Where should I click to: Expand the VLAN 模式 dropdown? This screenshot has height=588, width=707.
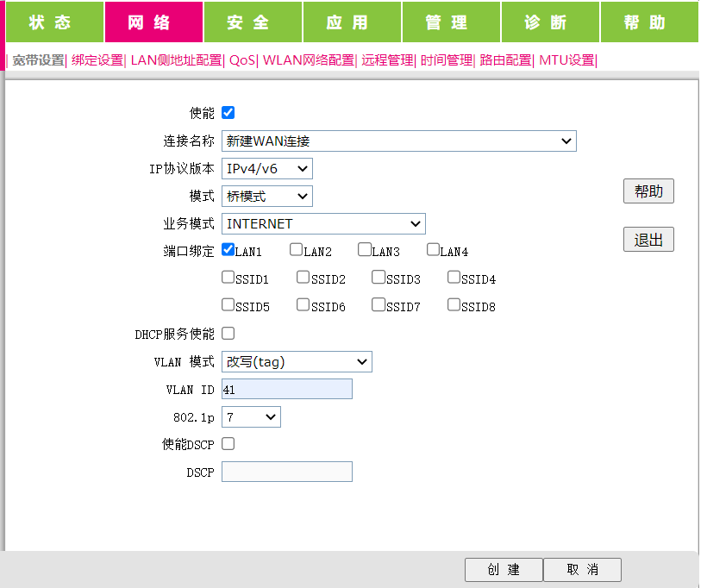click(x=297, y=361)
